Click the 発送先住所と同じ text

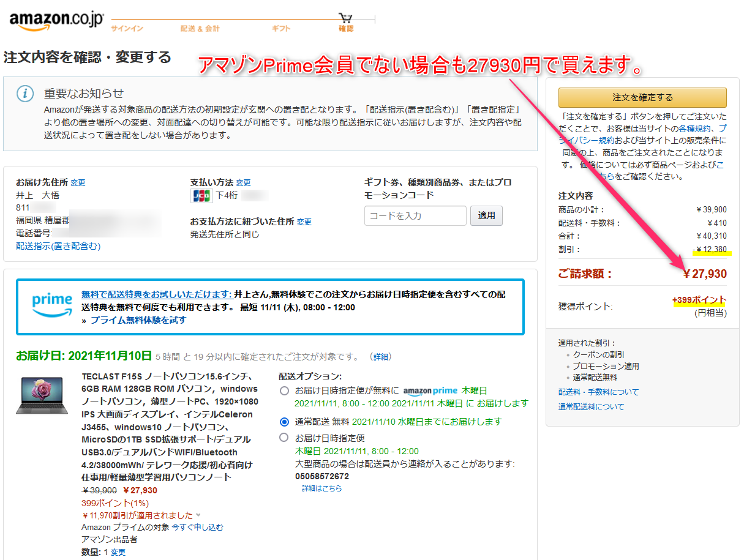click(x=225, y=234)
